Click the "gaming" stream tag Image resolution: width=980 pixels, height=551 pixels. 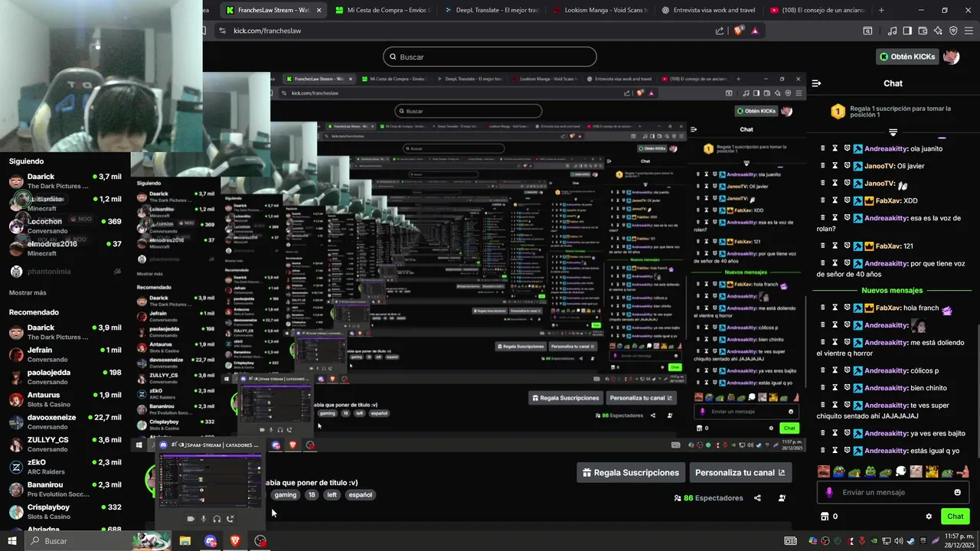[286, 495]
